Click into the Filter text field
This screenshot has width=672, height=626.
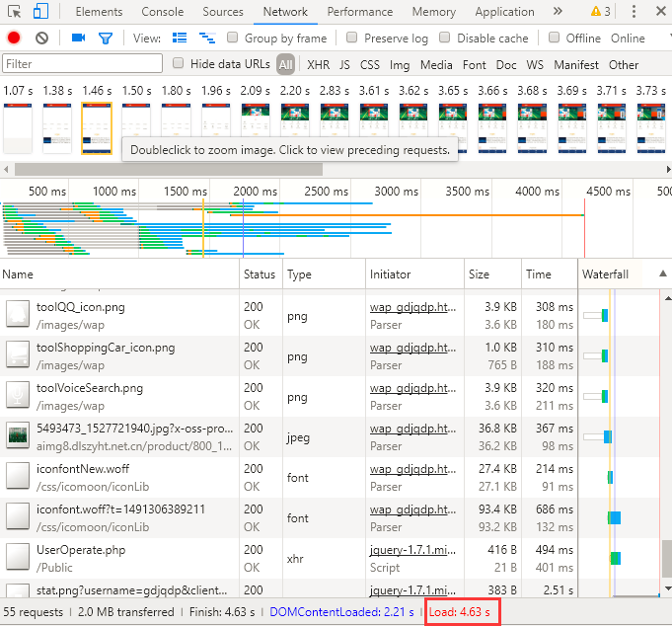click(82, 63)
